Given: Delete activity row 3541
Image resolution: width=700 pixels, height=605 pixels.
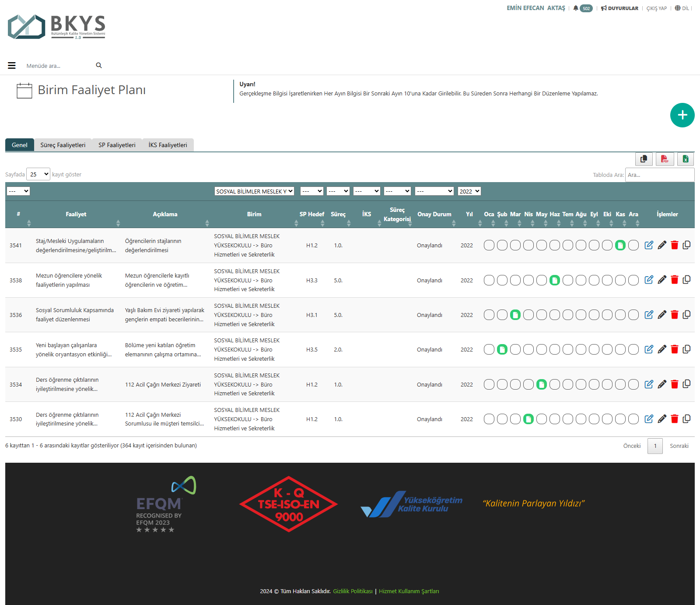Looking at the screenshot, I should [674, 245].
